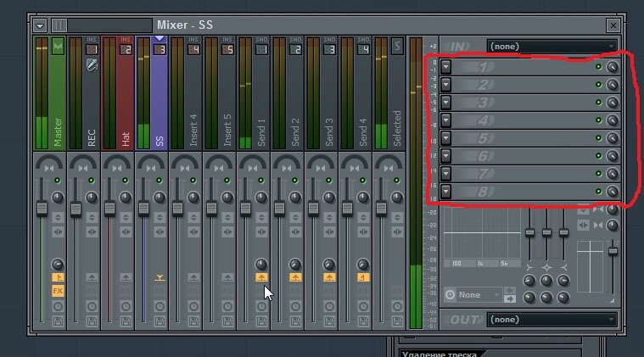This screenshot has height=357, width=644.
Task: Click the save disk icon on Master strip
Action: point(58,321)
